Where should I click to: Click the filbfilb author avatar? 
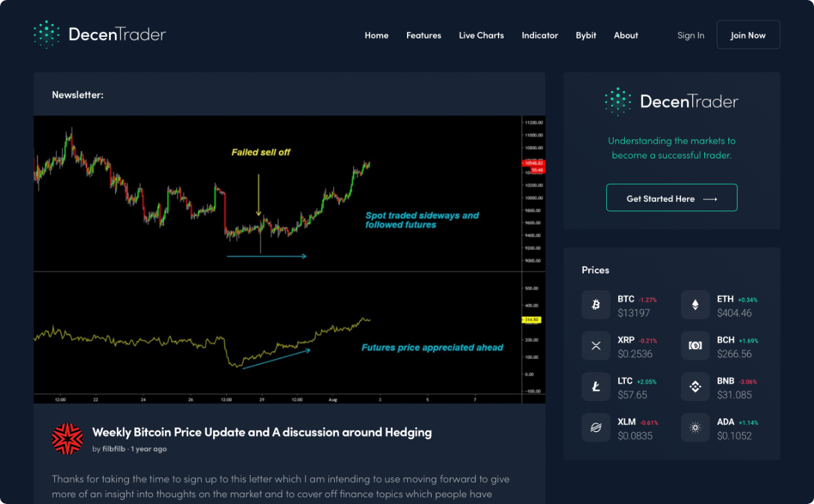[67, 438]
